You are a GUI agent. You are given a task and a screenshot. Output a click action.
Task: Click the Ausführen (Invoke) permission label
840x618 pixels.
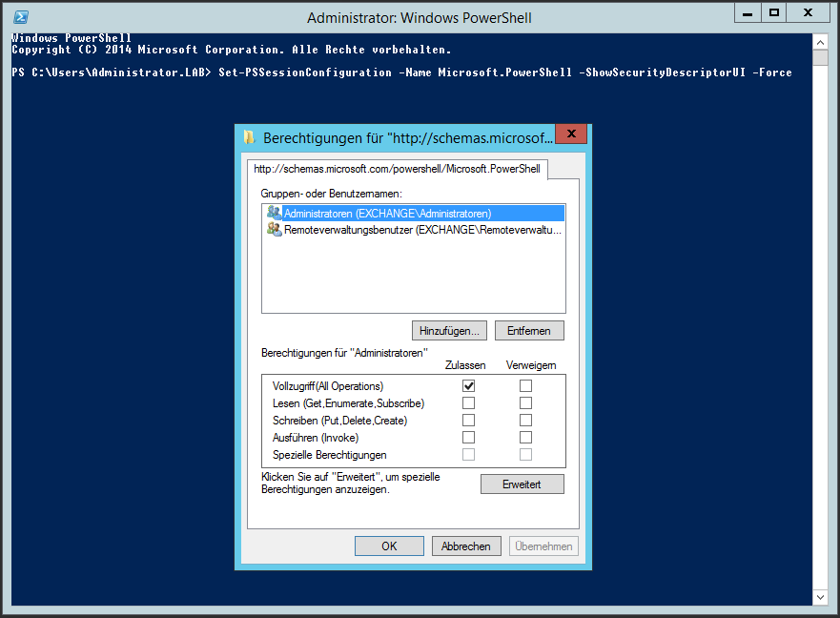point(316,438)
